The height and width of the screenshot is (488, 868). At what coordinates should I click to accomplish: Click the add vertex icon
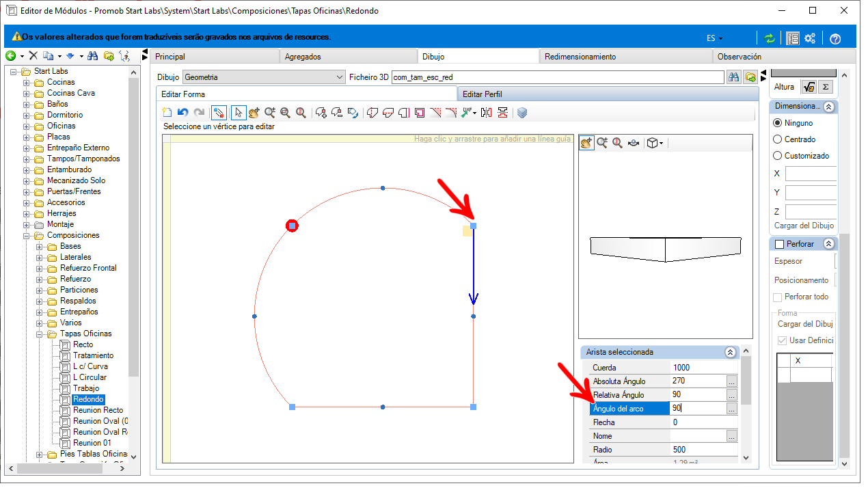point(321,112)
